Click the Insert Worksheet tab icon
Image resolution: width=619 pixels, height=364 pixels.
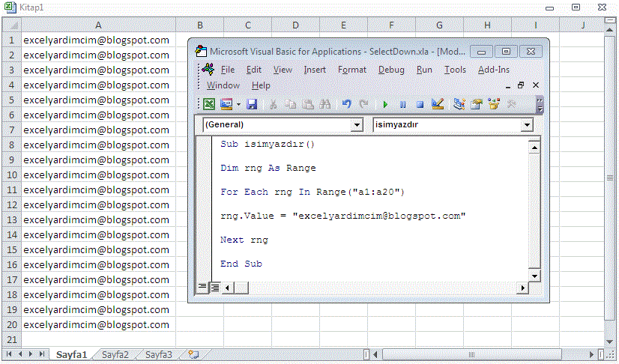coord(193,354)
